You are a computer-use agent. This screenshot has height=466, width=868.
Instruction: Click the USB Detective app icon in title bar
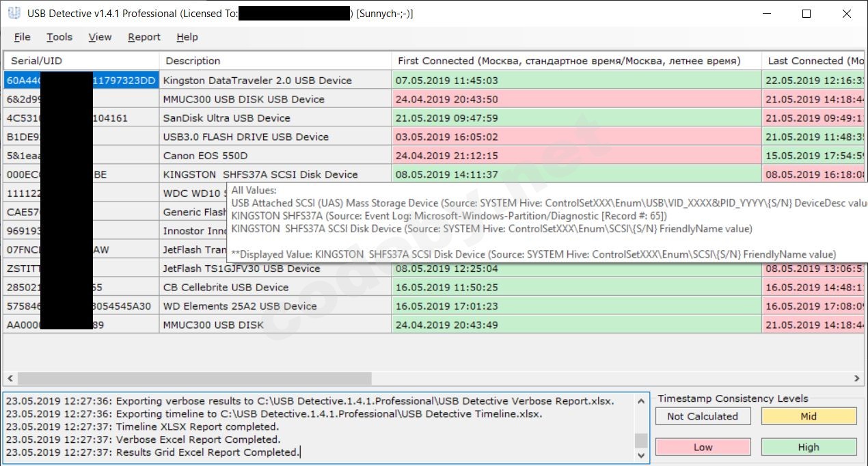pos(14,14)
